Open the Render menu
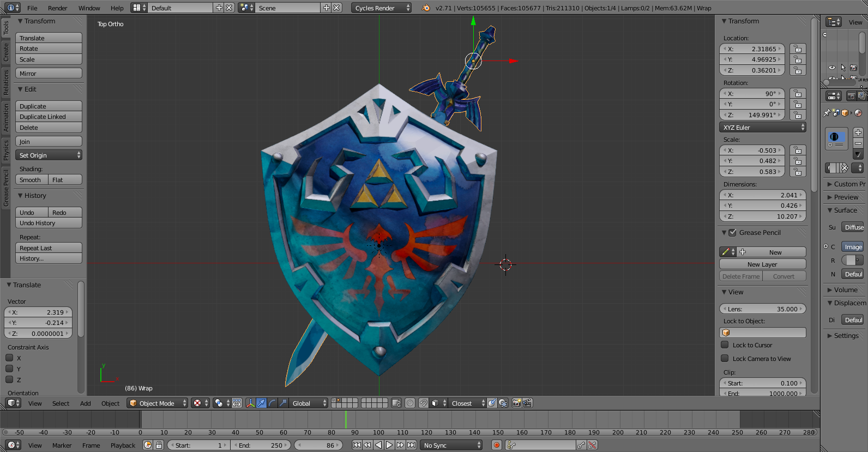 [x=57, y=8]
